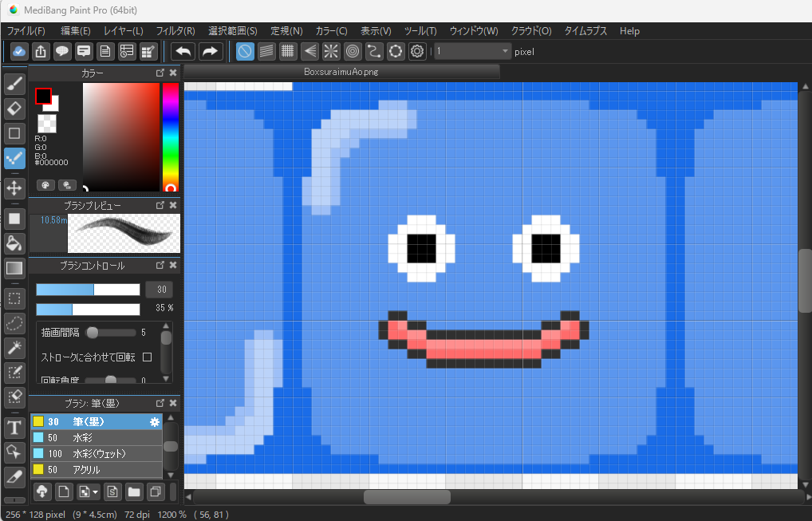Open snap settings gear icon

click(x=417, y=51)
